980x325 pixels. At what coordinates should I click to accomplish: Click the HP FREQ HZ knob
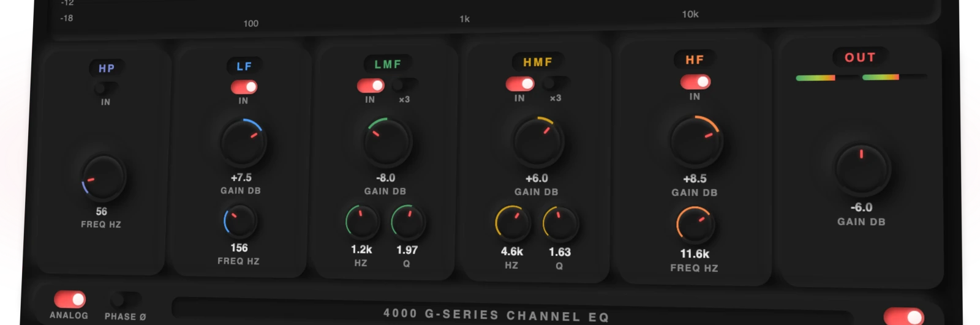click(104, 178)
